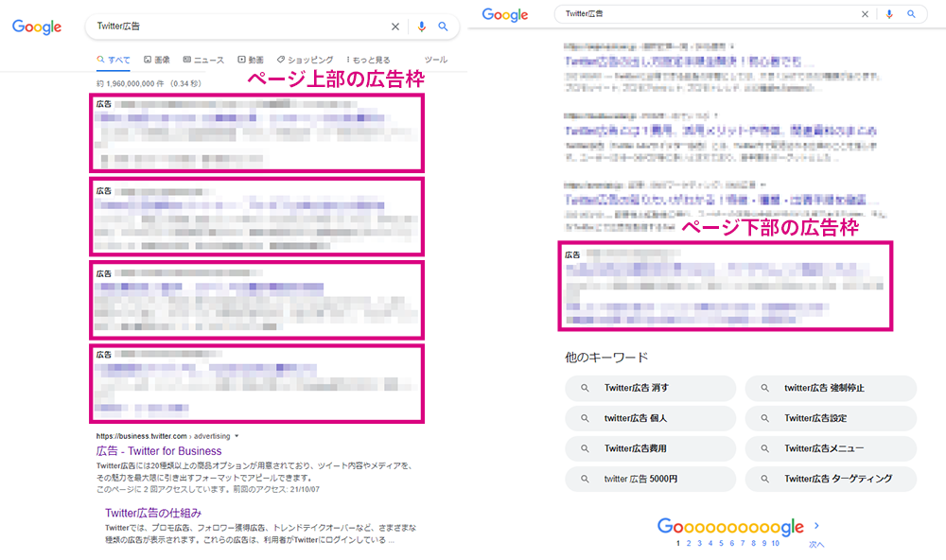Select the すべて tab
This screenshot has width=946, height=560.
(x=114, y=60)
